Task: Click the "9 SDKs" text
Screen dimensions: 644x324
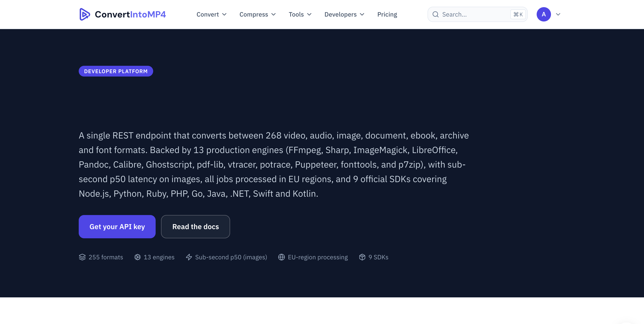Action: click(x=378, y=257)
